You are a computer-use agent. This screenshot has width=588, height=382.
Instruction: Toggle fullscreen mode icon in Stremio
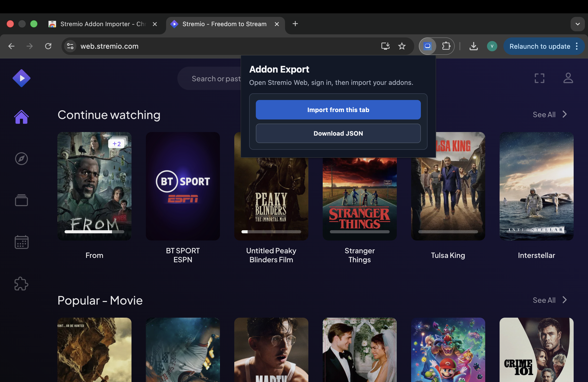[540, 78]
